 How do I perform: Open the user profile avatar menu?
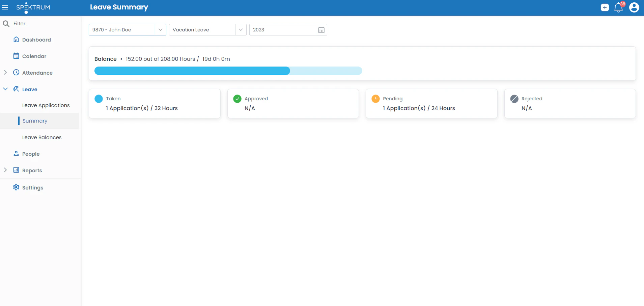click(634, 7)
